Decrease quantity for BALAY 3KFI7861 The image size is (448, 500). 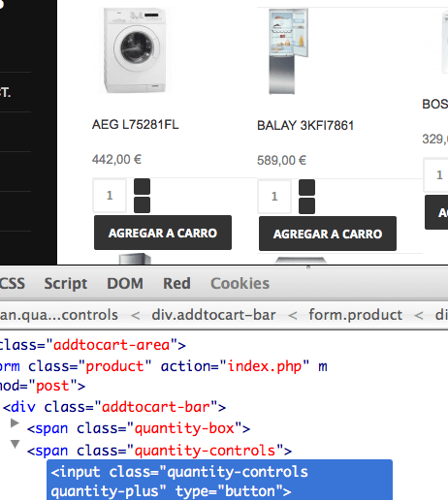pyautogui.click(x=306, y=205)
